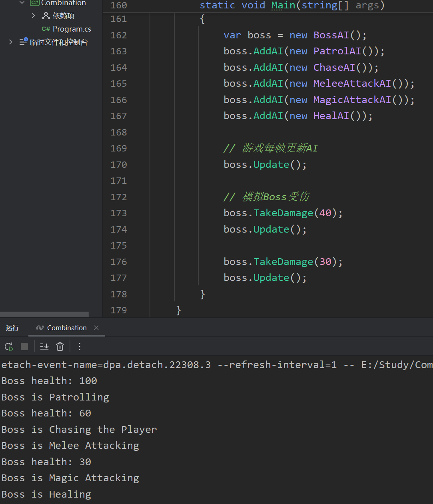Viewport: 433px width, 504px height.
Task: Click the project panel horizontal scrollbar
Action: coord(44,315)
